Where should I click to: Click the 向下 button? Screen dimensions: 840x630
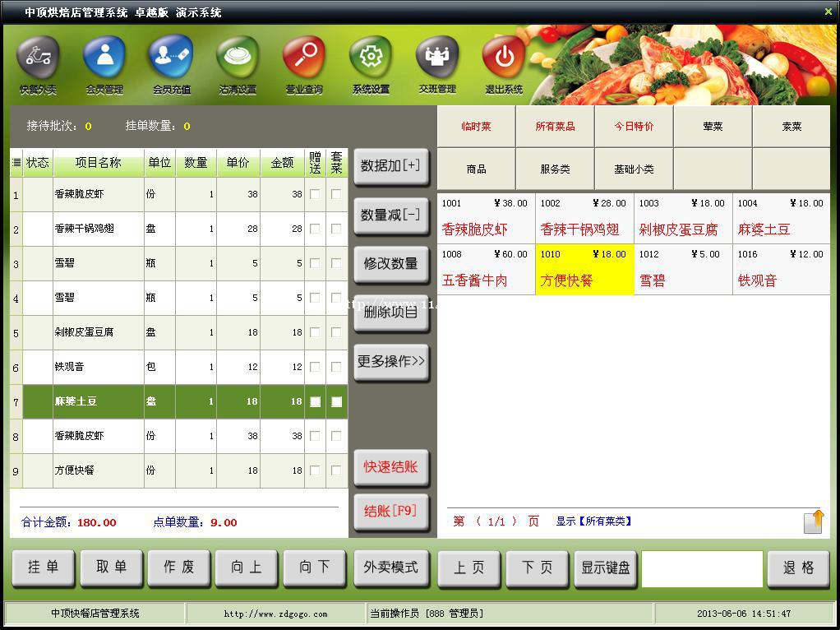point(315,567)
